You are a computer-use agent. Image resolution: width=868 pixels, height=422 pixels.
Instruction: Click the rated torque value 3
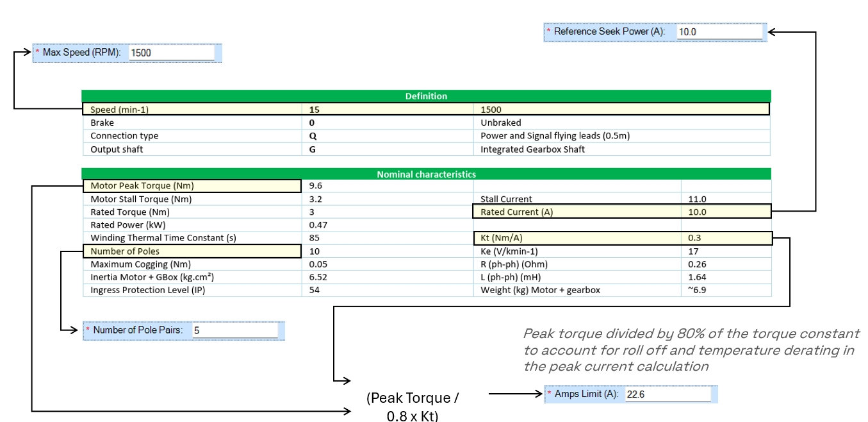311,212
